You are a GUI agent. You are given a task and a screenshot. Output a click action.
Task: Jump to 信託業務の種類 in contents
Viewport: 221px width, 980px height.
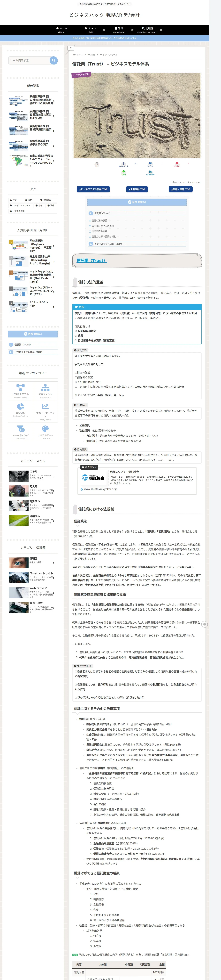click(99, 231)
